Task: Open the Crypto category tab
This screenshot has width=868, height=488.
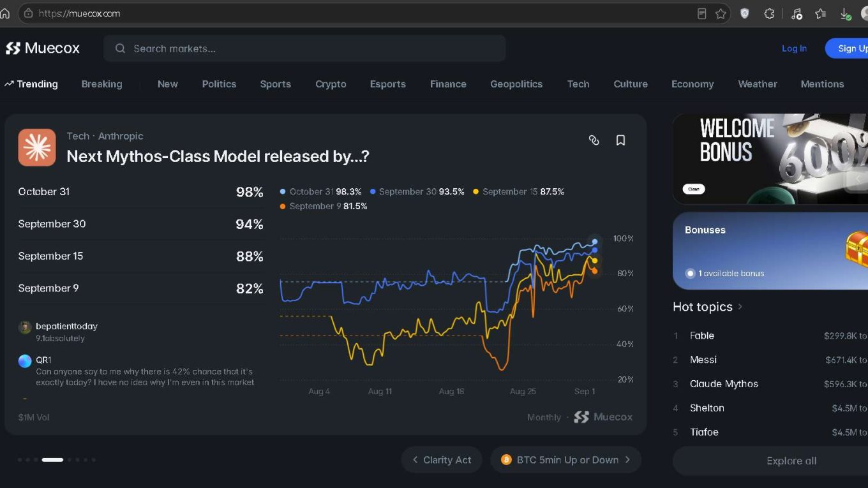Action: click(331, 84)
